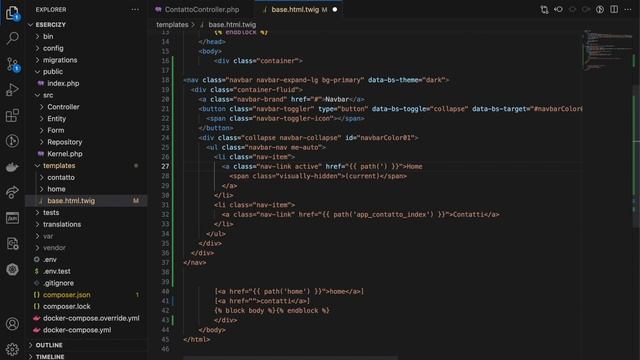Open Source Control view icon
640x360 pixels.
12,64
